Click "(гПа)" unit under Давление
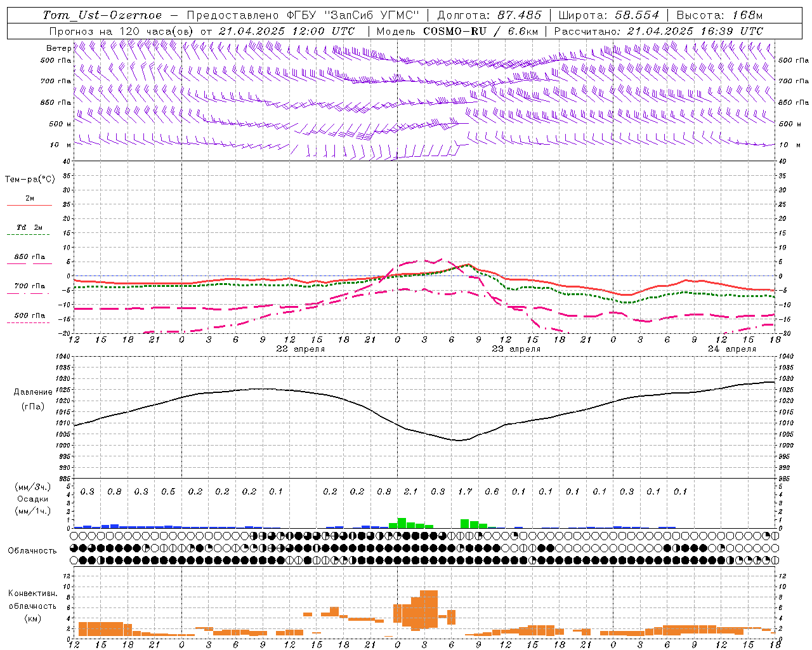 point(33,406)
